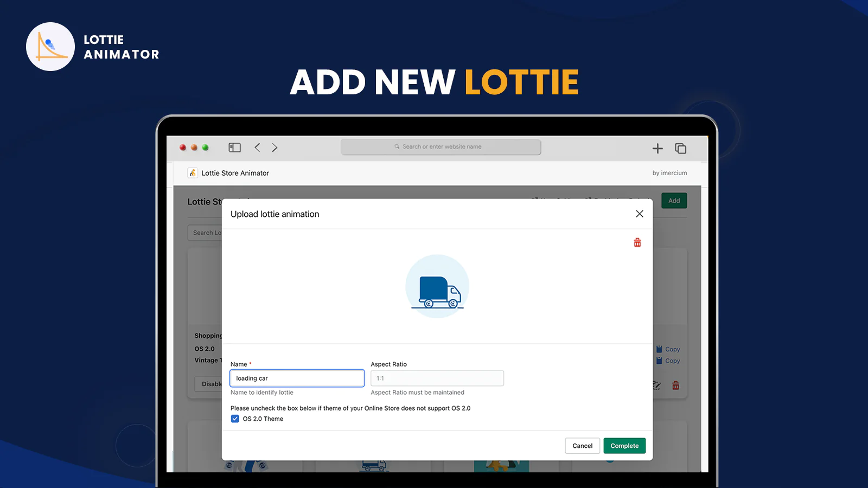Click the Lottie Animator logo
This screenshot has width=868, height=488.
tap(50, 47)
